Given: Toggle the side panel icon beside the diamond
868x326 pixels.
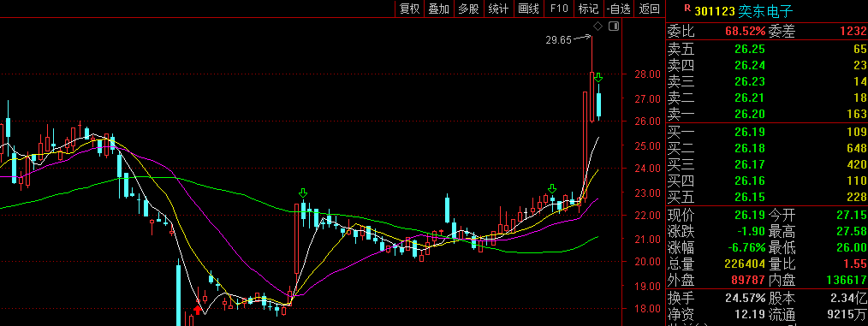Looking at the screenshot, I should pyautogui.click(x=613, y=26).
